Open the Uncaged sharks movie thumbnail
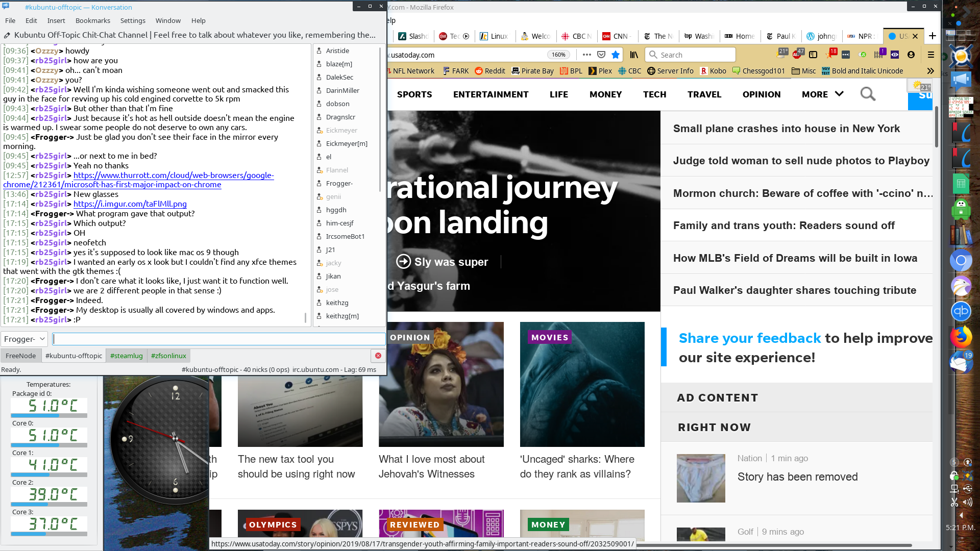980x551 pixels. tap(582, 384)
